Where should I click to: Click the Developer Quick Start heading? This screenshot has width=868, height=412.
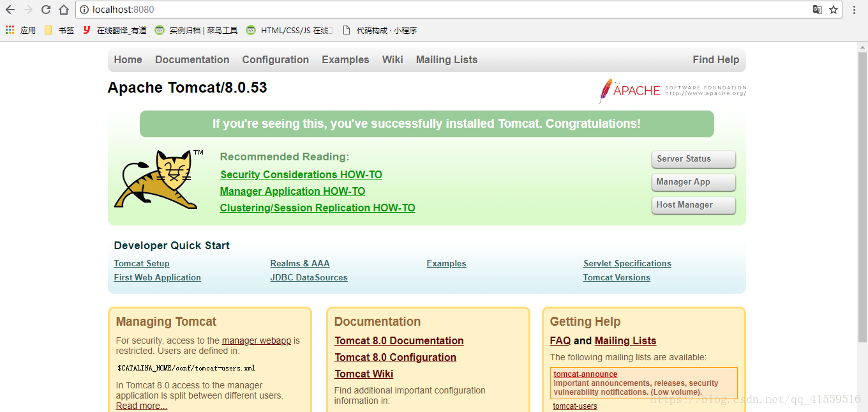click(x=172, y=246)
